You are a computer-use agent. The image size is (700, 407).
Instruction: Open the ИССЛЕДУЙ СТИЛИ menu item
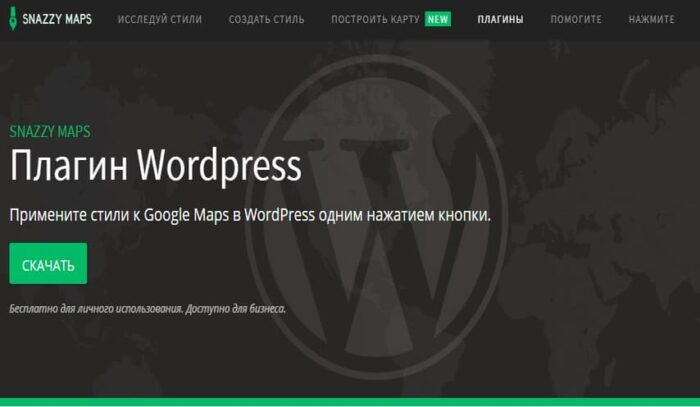point(159,19)
